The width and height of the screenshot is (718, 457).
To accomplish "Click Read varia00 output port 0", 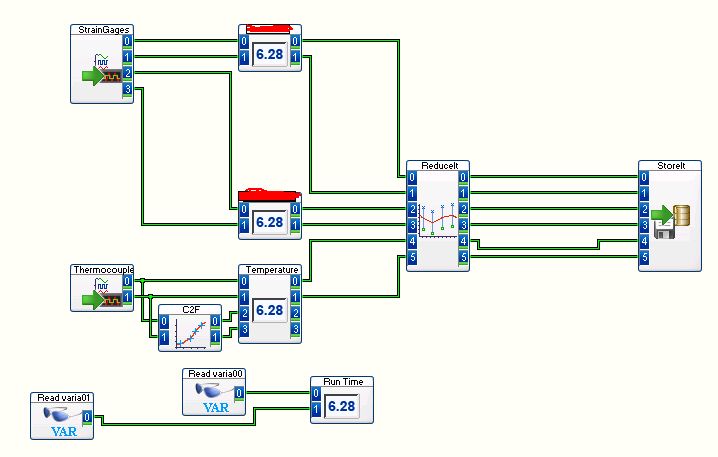I will tap(239, 393).
